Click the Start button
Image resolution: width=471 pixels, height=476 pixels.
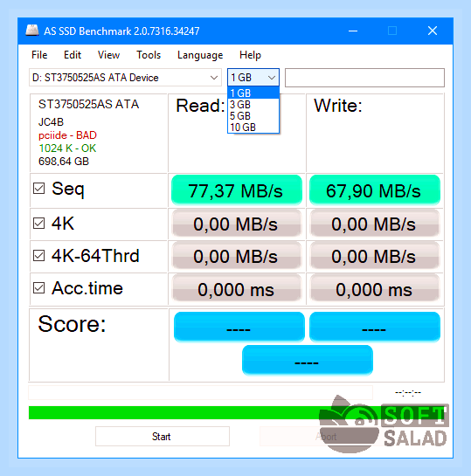pyautogui.click(x=163, y=436)
